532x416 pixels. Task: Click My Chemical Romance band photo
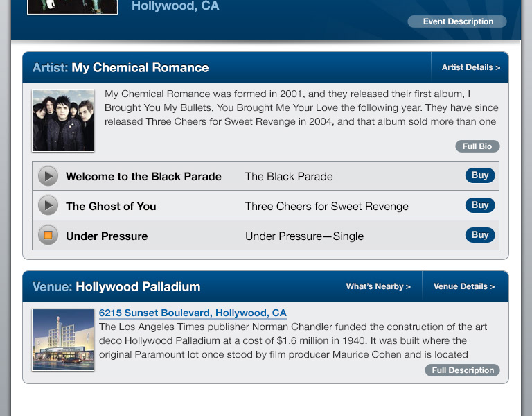coord(63,121)
